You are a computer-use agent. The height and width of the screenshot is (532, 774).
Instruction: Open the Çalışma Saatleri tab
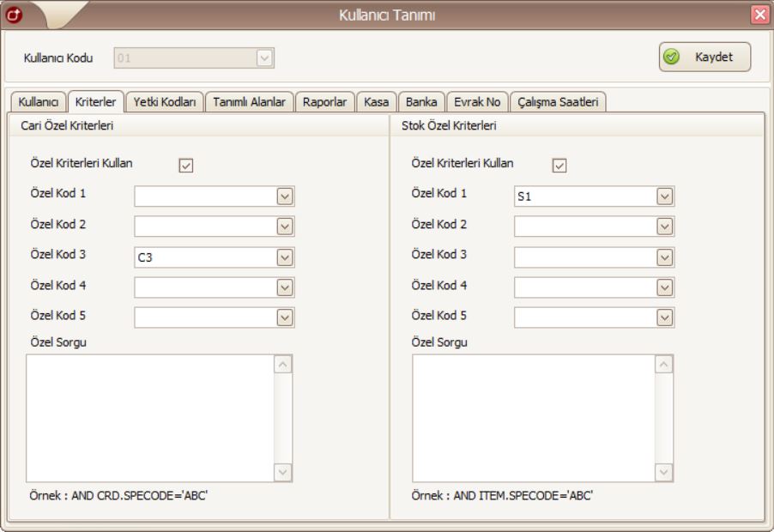pos(558,102)
